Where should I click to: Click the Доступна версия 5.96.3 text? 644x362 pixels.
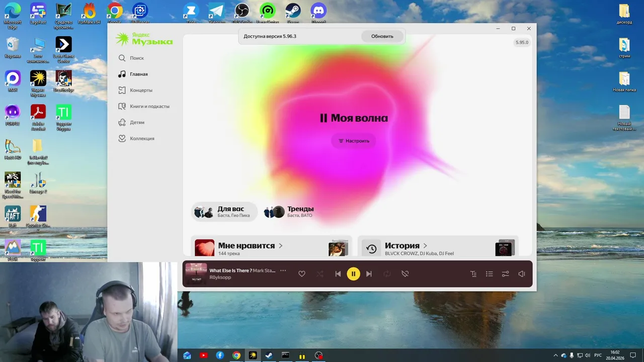coord(270,36)
